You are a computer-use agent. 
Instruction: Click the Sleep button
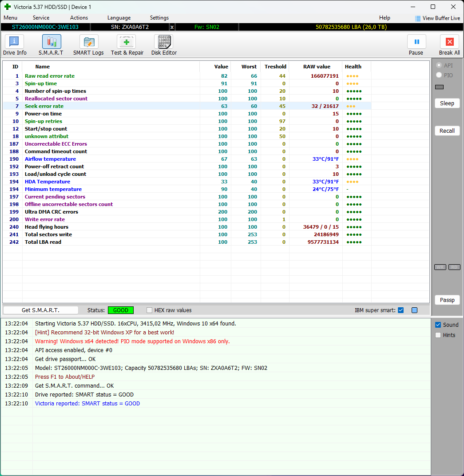click(x=447, y=103)
